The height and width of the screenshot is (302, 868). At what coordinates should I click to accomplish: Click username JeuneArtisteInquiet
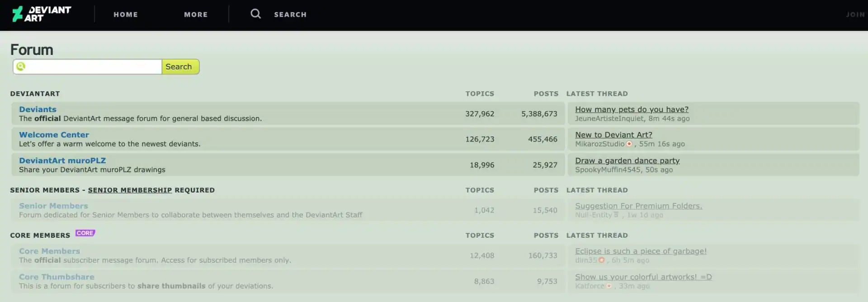[x=609, y=118]
